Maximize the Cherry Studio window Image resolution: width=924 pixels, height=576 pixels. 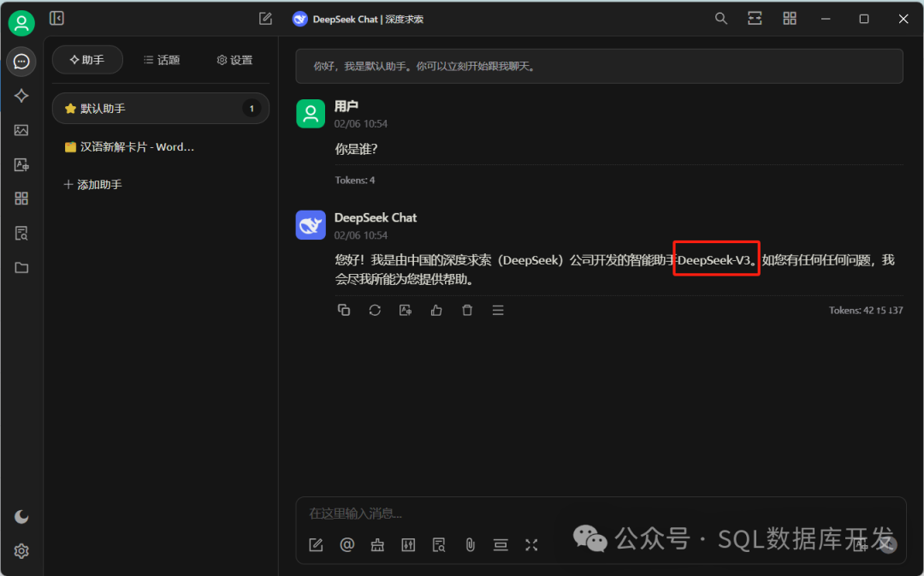pos(864,19)
